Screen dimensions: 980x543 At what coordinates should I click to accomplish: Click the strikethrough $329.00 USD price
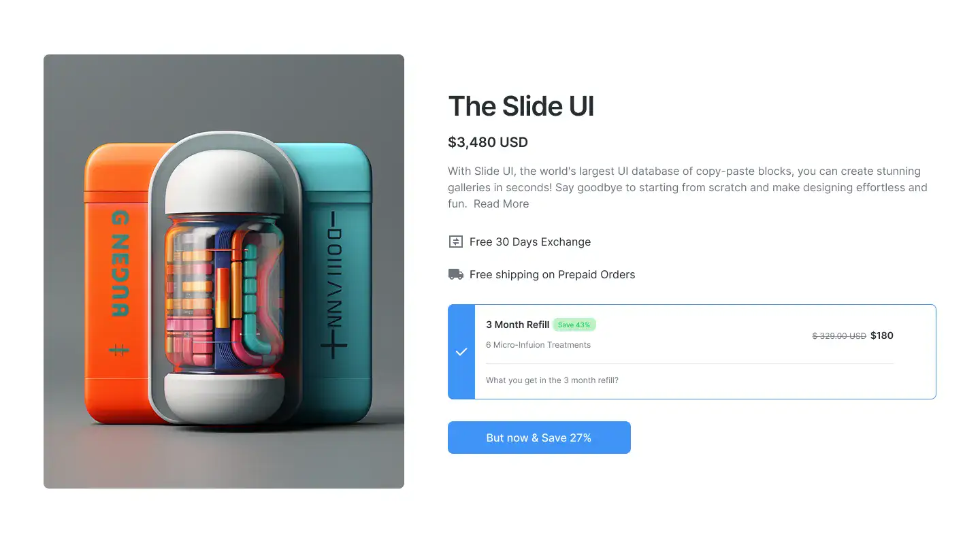click(x=839, y=336)
